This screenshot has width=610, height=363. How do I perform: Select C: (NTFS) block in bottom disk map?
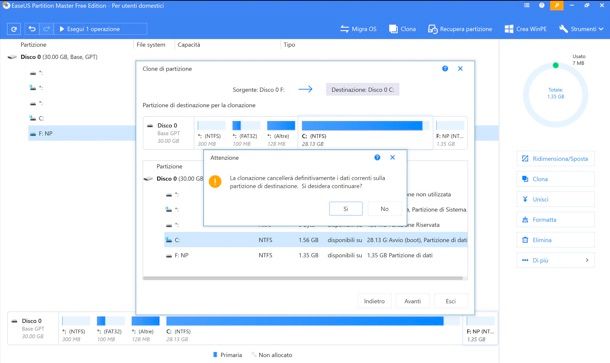(313, 329)
